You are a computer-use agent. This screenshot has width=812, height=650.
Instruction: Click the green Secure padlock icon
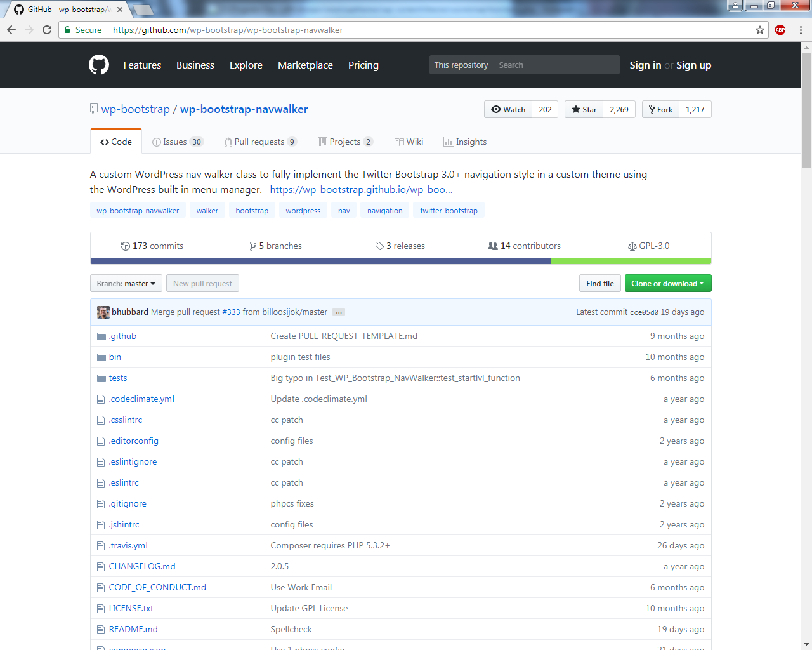pos(67,30)
